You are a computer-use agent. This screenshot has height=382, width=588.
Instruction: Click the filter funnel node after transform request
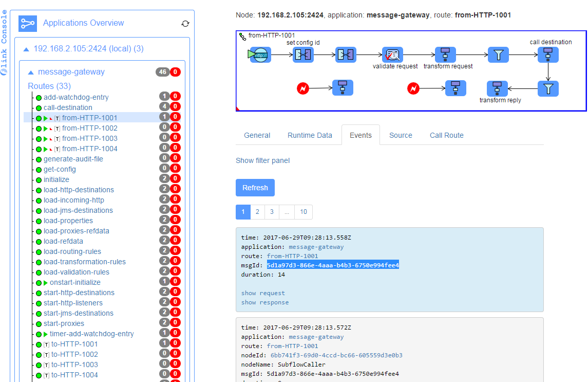tap(498, 54)
